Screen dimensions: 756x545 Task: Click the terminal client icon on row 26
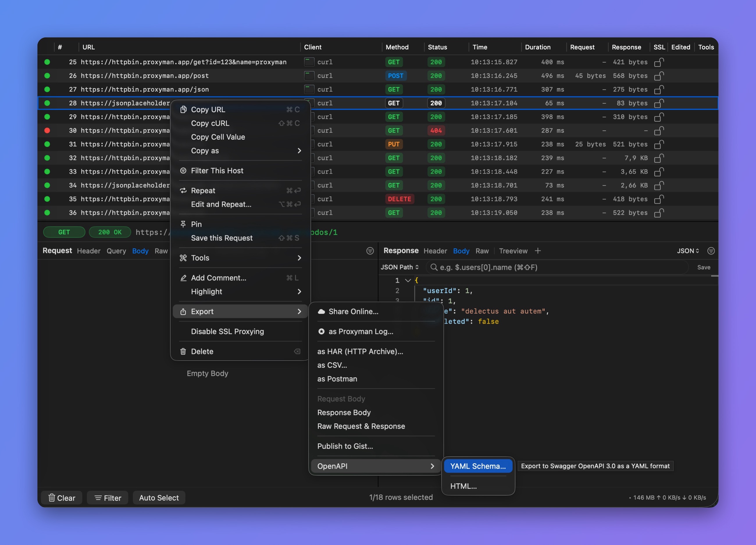(x=309, y=76)
